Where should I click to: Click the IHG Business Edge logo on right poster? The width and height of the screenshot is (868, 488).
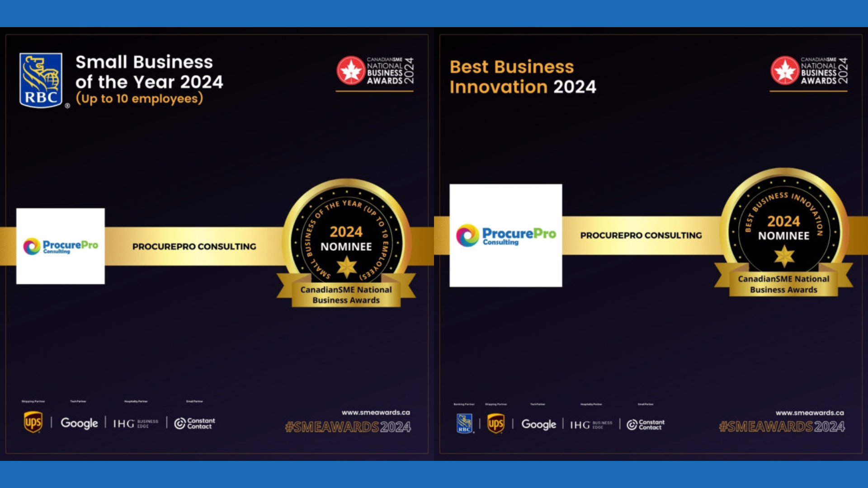(x=591, y=425)
